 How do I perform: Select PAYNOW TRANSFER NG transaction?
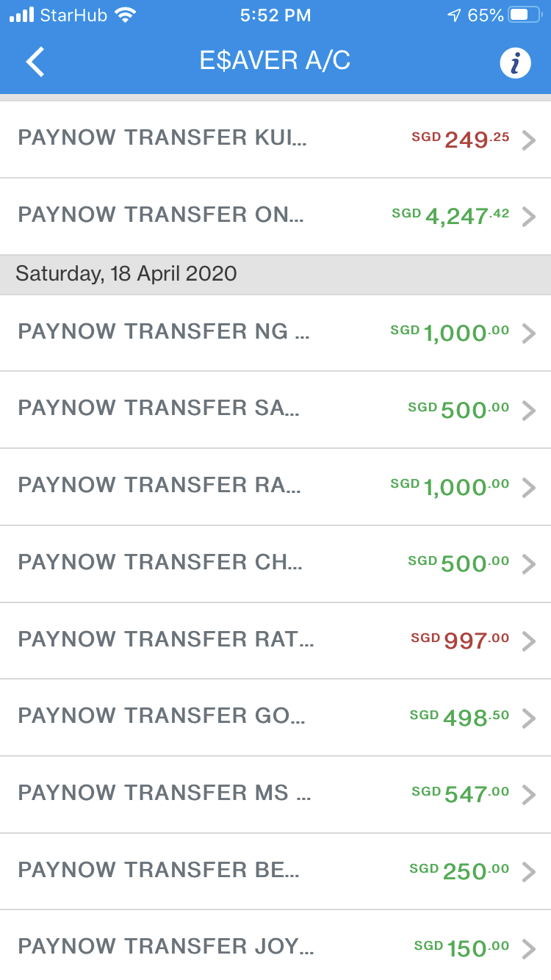pyautogui.click(x=163, y=332)
